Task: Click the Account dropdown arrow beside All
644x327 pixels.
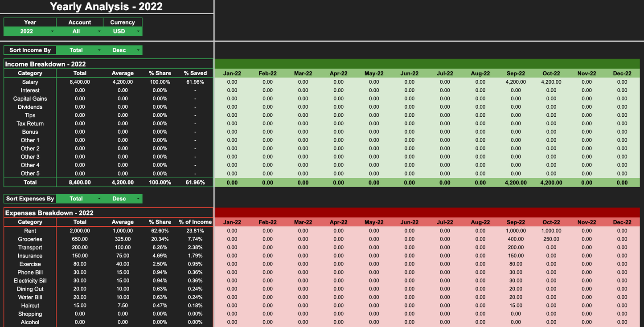Action: click(x=99, y=31)
